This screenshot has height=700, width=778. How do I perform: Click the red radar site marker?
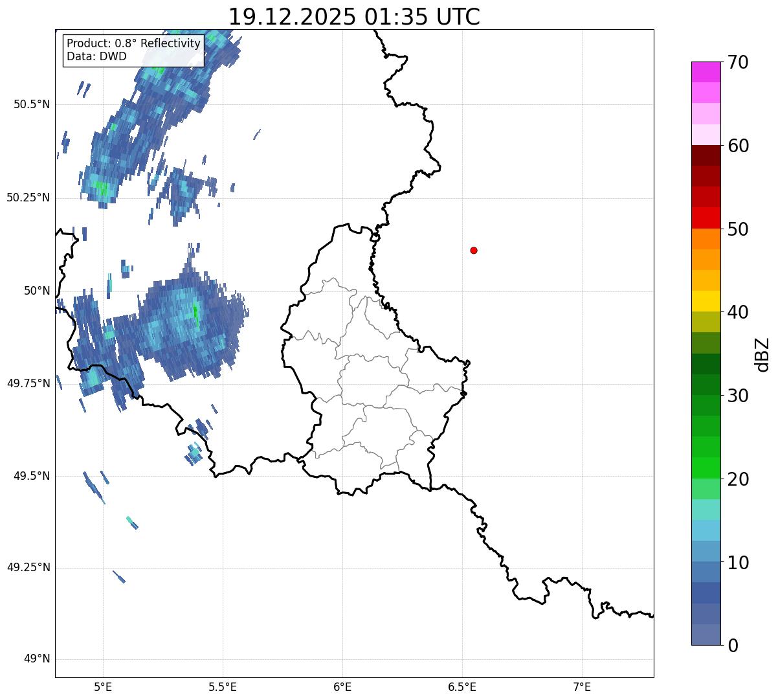click(474, 250)
